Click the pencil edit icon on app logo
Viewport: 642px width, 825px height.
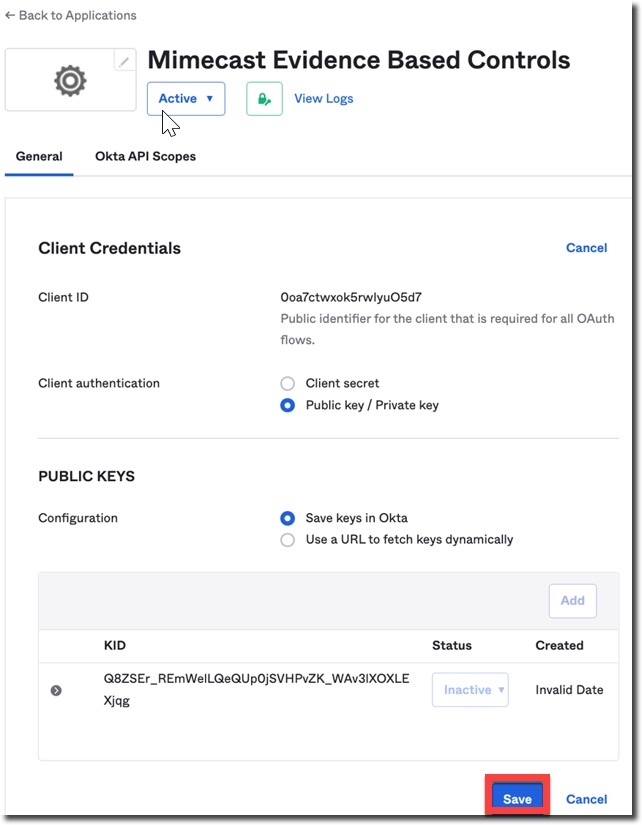(x=123, y=61)
